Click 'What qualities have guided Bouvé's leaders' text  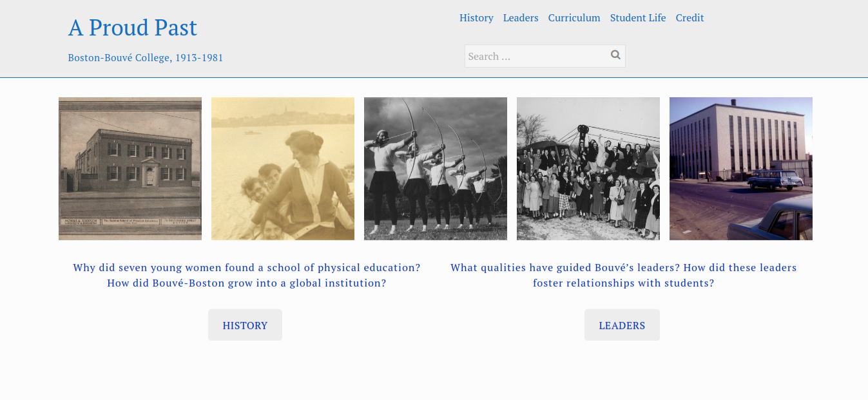point(623,267)
